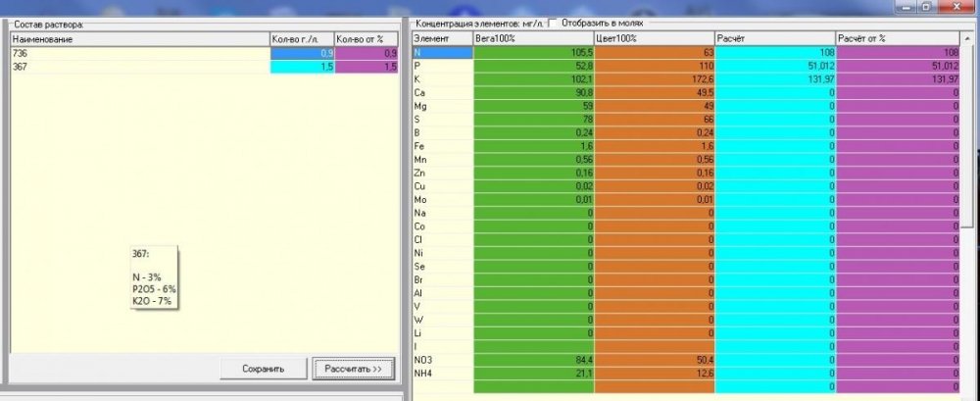The height and width of the screenshot is (401, 980).
Task: Select the '367' solution row
Action: tap(204, 67)
